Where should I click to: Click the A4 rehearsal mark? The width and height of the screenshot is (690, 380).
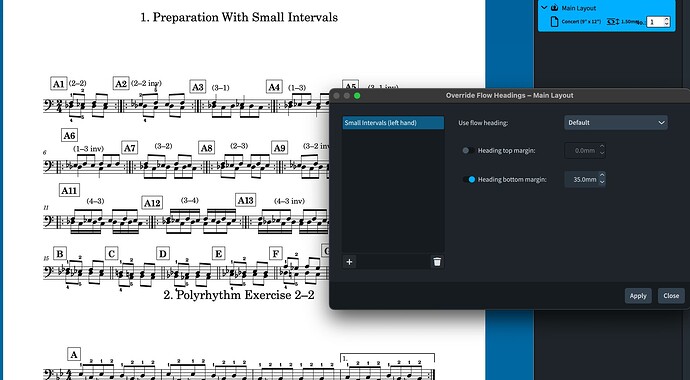pyautogui.click(x=274, y=87)
